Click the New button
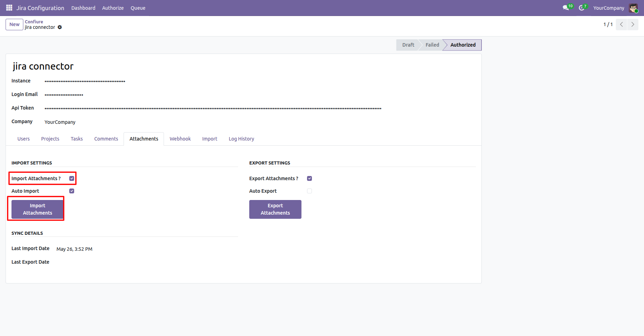This screenshot has width=644, height=336. (x=15, y=24)
